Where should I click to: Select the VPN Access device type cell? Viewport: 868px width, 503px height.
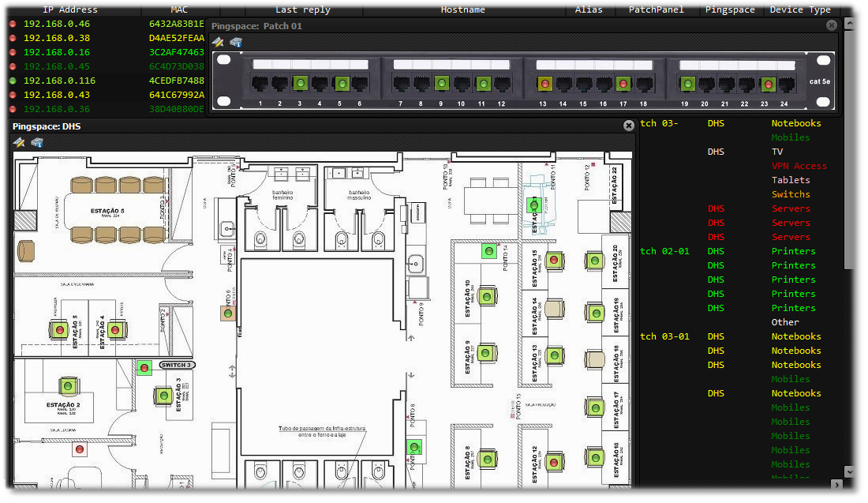[x=799, y=166]
